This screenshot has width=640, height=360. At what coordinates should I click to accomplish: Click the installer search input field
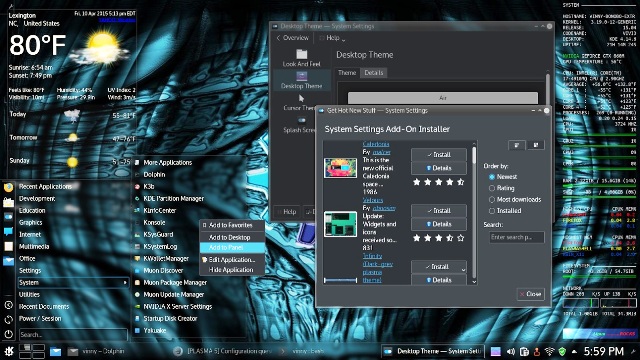pos(516,237)
